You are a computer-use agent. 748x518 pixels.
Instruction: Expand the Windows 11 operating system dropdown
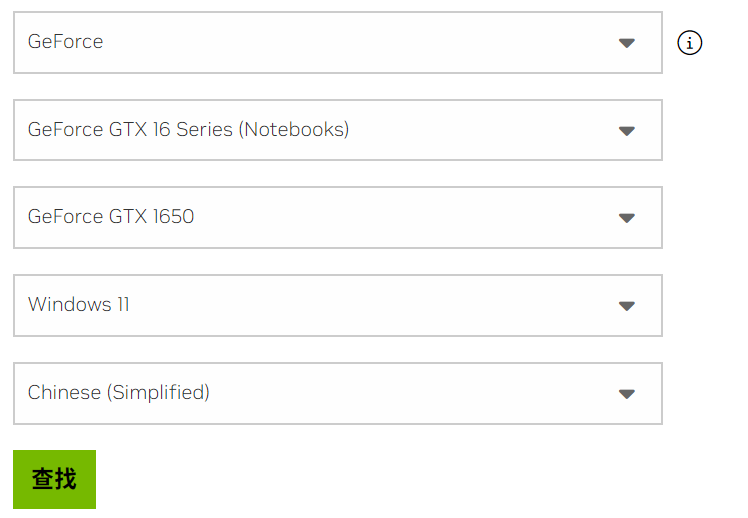coord(337,305)
